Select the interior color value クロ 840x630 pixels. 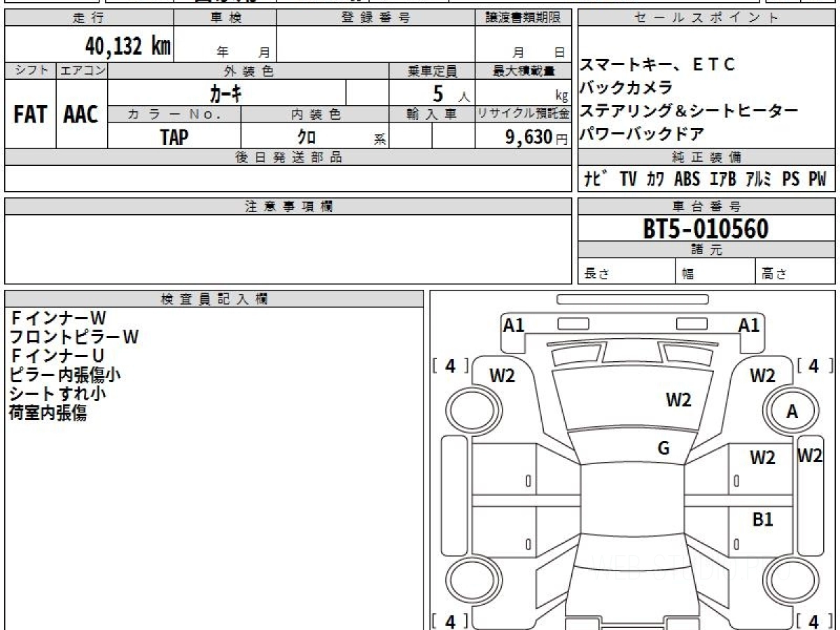click(307, 137)
